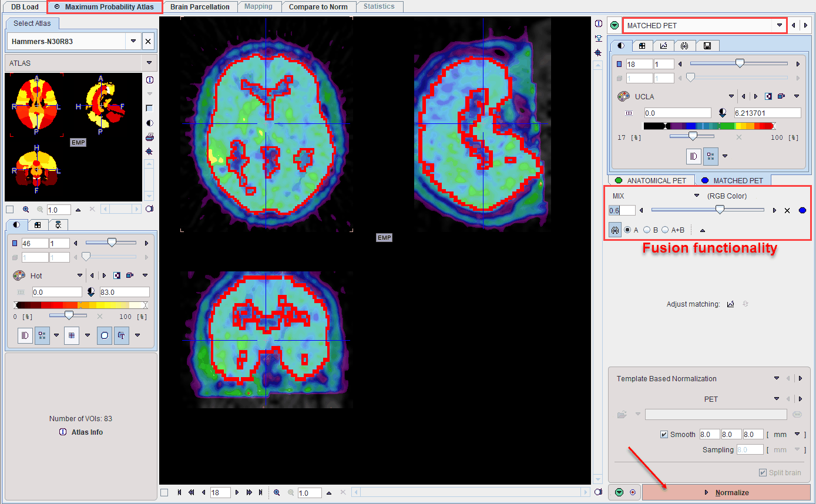
Task: Invert the Hot color table
Action: (x=117, y=275)
